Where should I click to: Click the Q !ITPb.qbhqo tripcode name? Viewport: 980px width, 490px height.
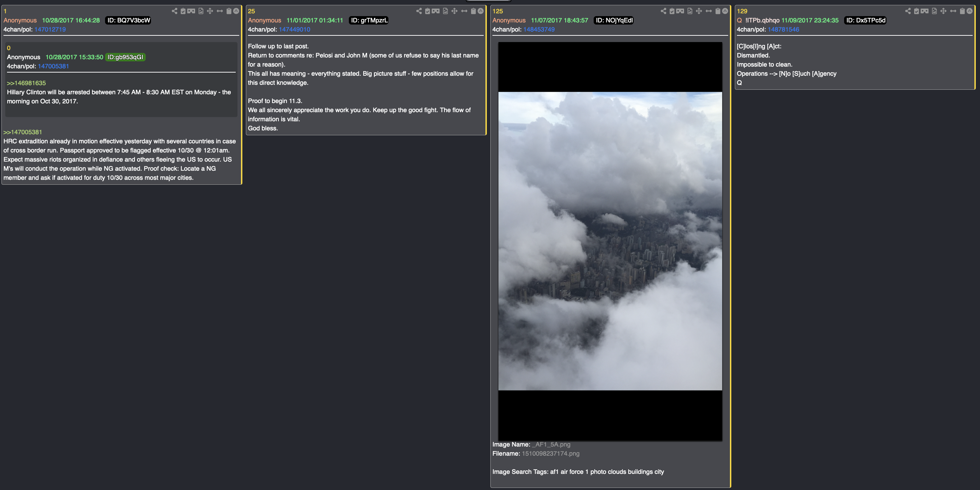[x=758, y=20]
